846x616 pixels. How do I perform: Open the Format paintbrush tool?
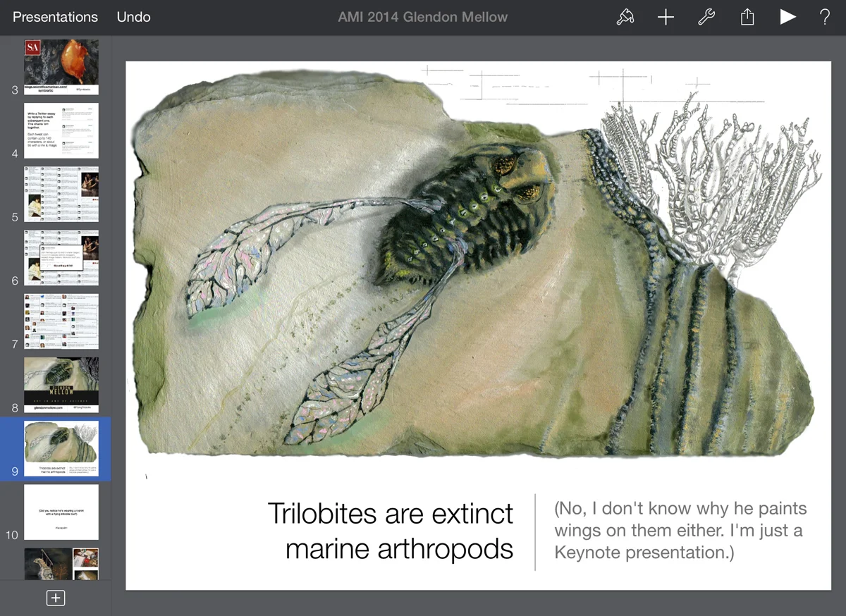click(625, 18)
